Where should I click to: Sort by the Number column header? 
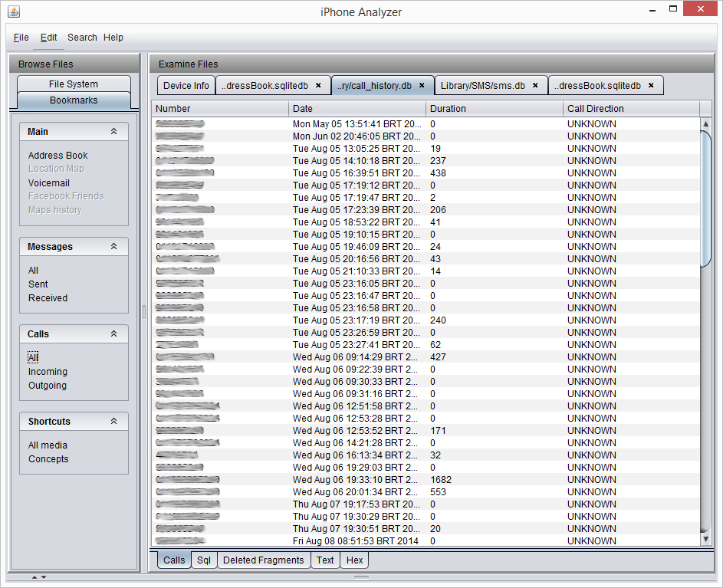coord(220,108)
